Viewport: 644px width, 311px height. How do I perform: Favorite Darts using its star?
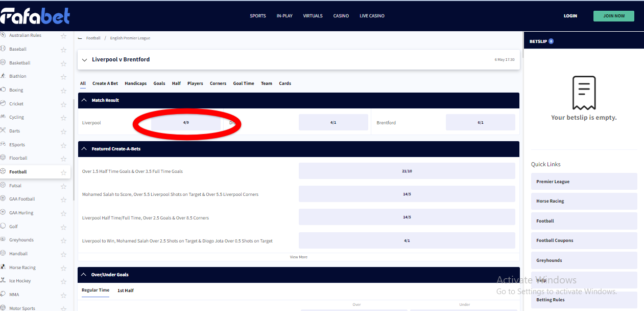[63, 131]
